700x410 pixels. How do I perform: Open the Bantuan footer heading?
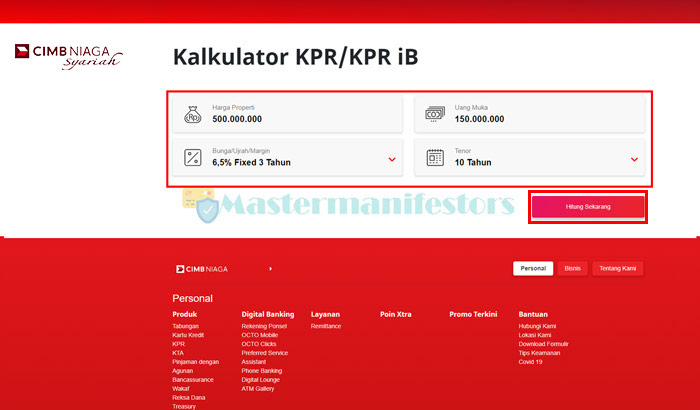533,314
